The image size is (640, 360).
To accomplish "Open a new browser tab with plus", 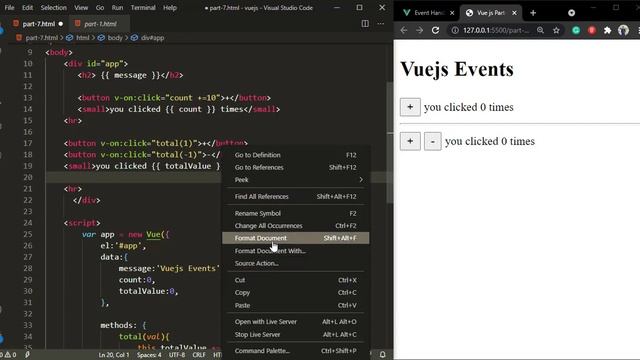I will click(533, 13).
